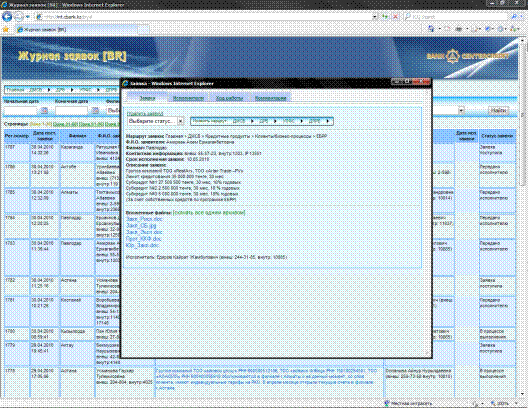Click the browser Forward arrow button
529x409 pixels.
(19, 17)
